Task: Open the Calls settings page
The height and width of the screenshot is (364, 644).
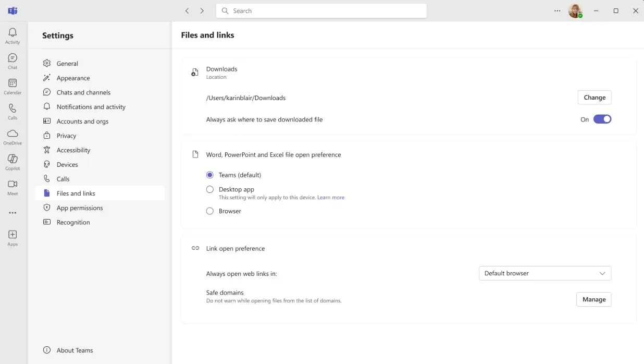Action: (x=100, y=179)
